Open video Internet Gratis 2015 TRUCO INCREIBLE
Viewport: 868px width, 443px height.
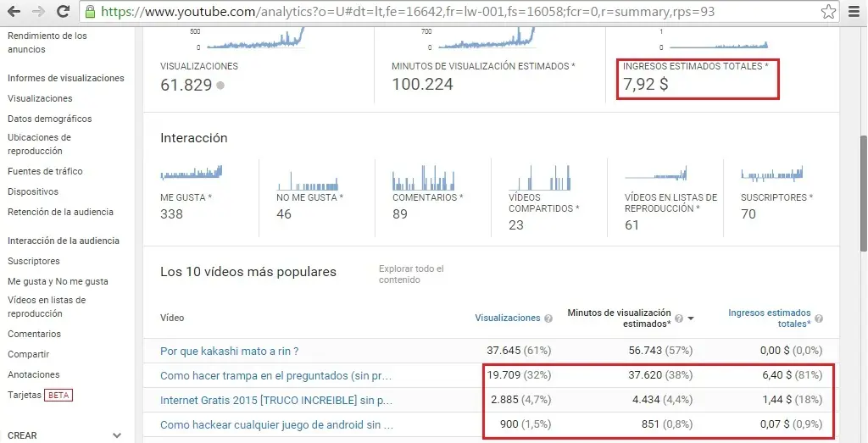pyautogui.click(x=276, y=401)
